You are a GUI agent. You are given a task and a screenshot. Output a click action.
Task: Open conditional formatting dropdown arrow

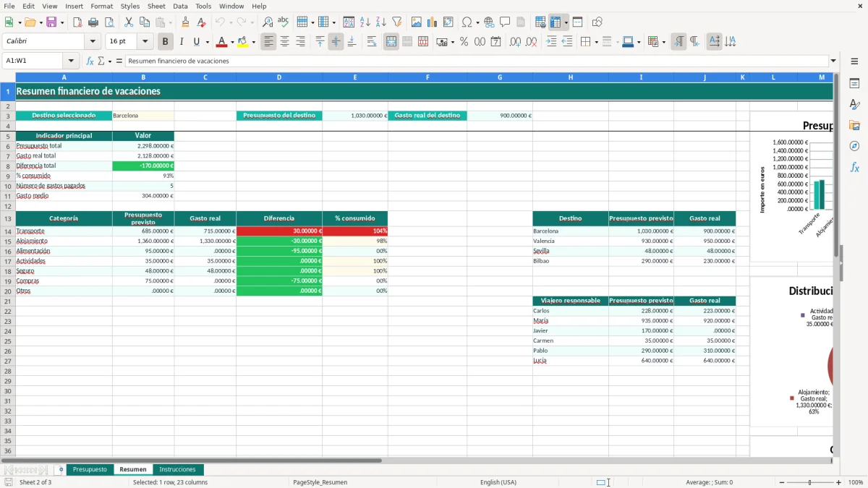[x=663, y=42]
